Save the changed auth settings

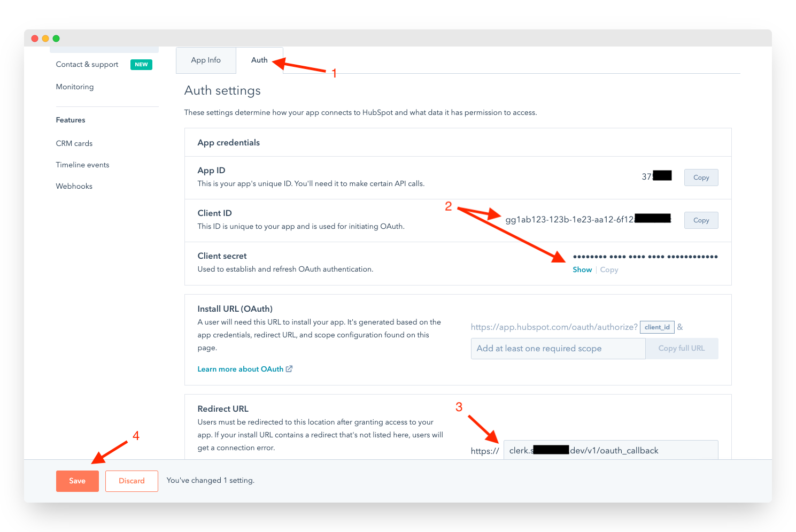click(78, 481)
